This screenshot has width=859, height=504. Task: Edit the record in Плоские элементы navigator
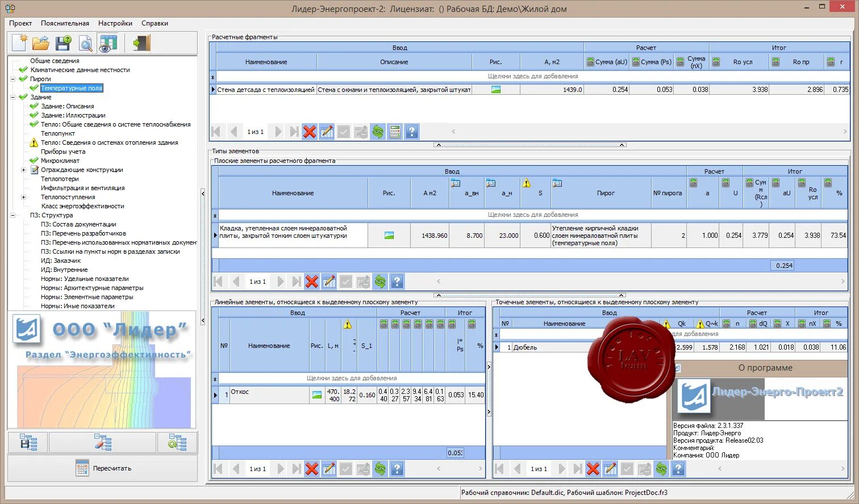point(329,282)
